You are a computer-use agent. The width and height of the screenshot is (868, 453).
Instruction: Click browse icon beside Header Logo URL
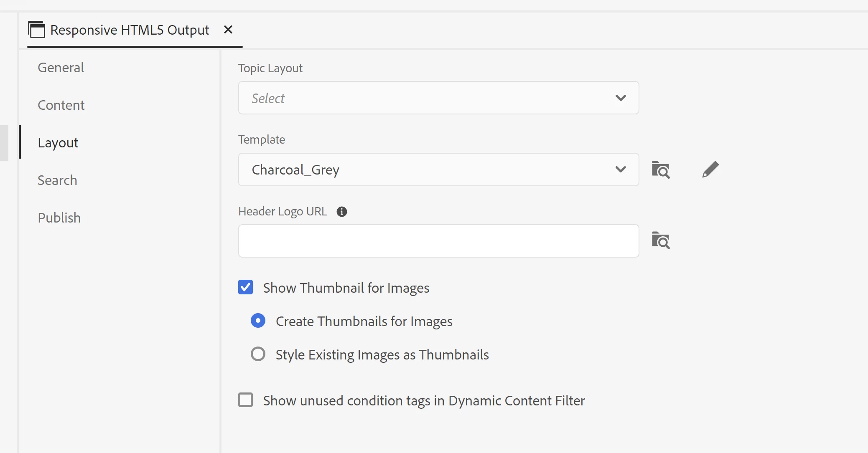tap(661, 240)
